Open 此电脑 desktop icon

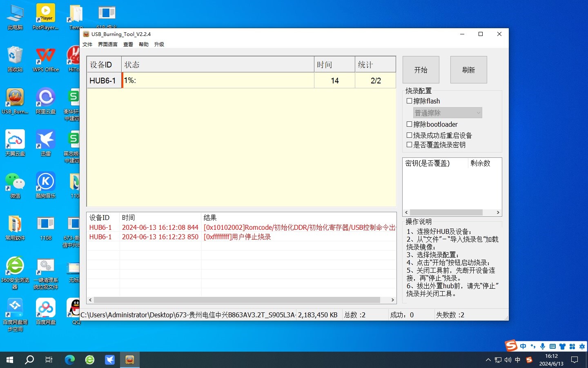click(15, 17)
